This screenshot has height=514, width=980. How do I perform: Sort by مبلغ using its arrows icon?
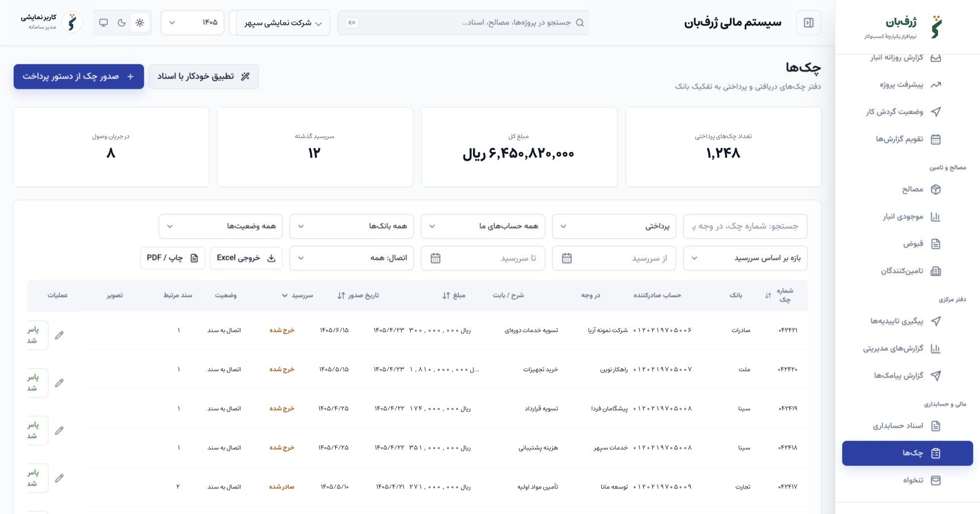pos(446,296)
